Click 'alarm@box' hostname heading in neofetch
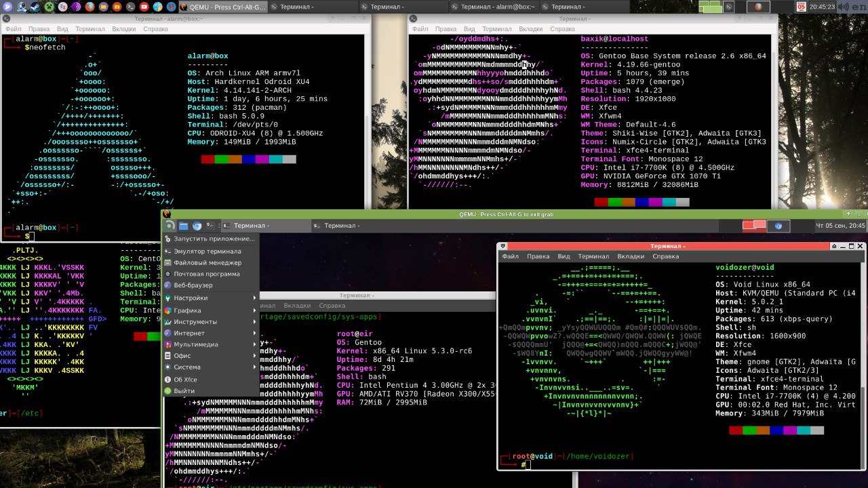The image size is (868, 488). 208,56
